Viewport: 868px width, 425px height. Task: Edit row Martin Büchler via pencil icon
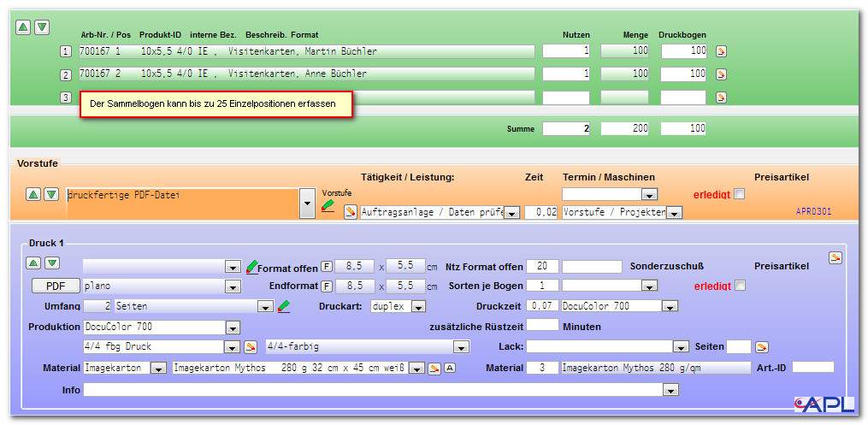click(x=721, y=52)
